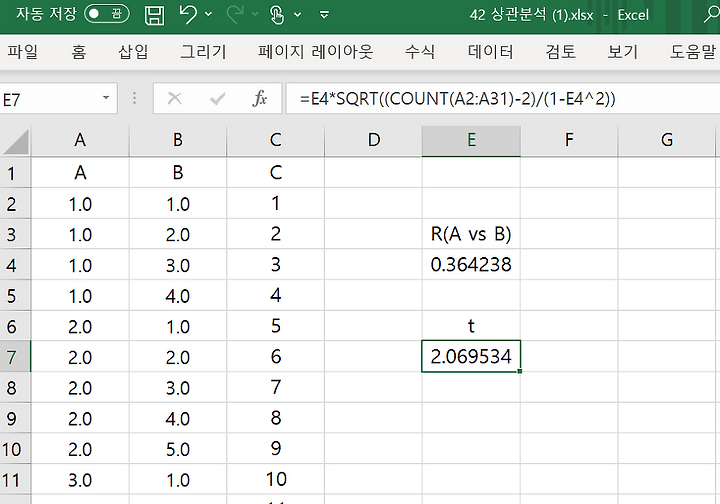Select column F header

[x=569, y=140]
